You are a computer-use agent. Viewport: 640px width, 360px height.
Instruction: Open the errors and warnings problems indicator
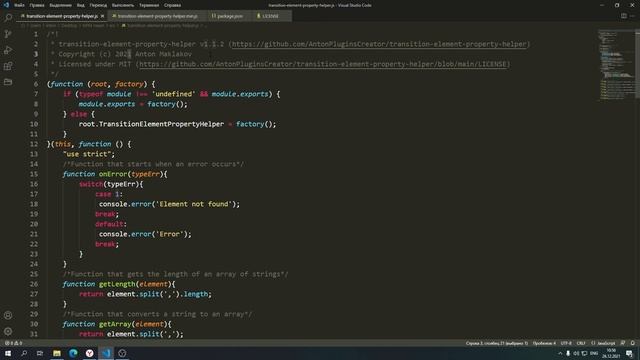(x=13, y=343)
